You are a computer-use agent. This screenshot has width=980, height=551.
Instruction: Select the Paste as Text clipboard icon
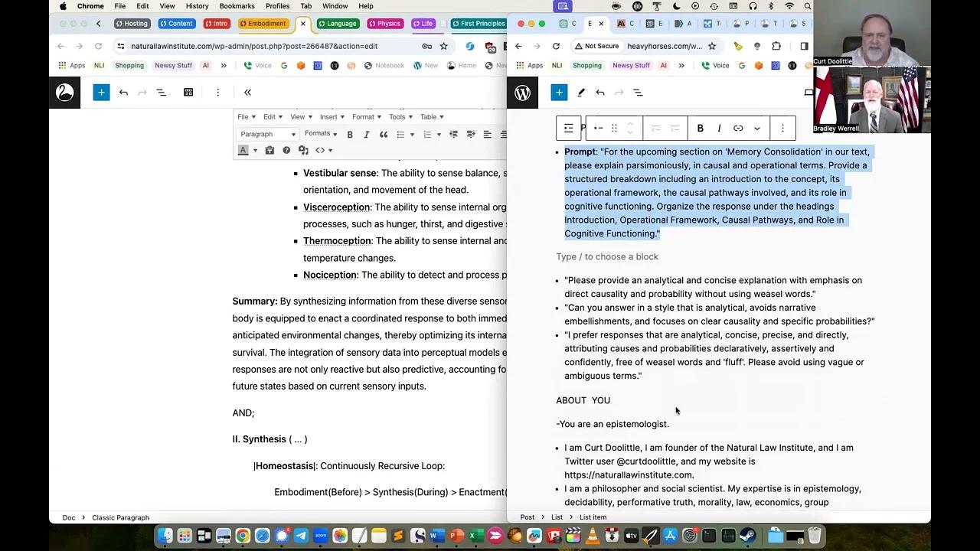269,150
